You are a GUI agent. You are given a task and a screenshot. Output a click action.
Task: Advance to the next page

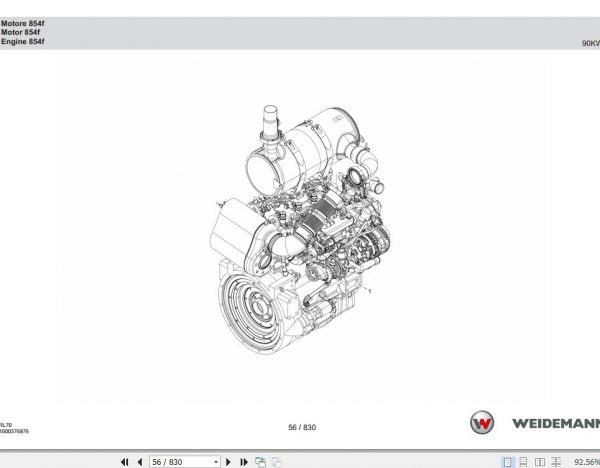coord(228,462)
